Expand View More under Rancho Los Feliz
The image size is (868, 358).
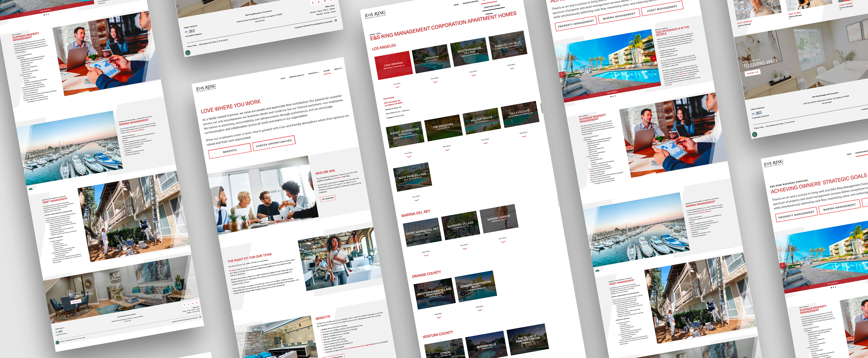coord(512,66)
